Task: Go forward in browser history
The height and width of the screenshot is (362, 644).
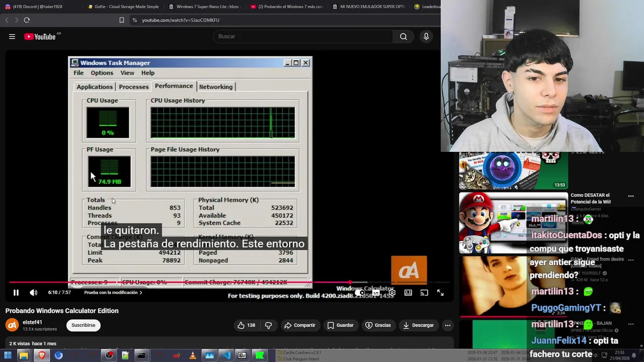Action: click(16, 20)
